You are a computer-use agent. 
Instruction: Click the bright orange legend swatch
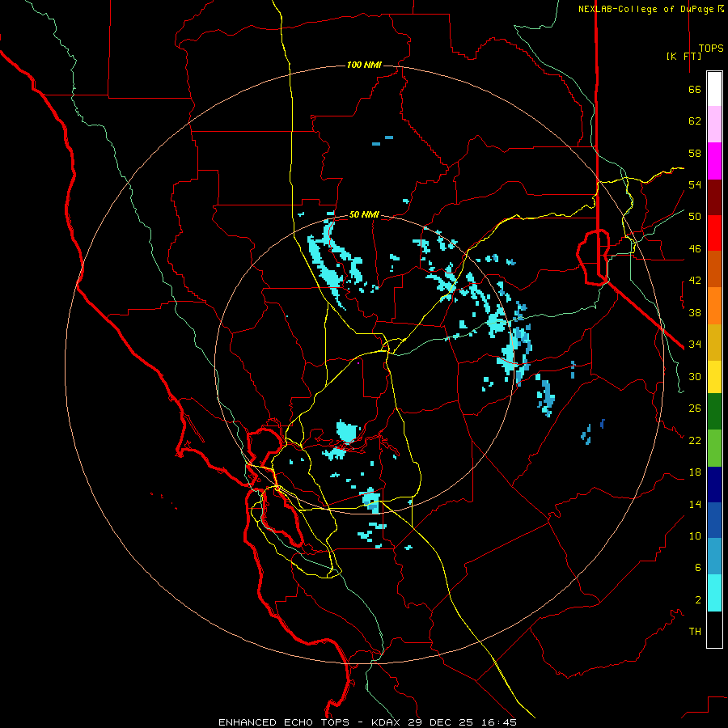[714, 306]
